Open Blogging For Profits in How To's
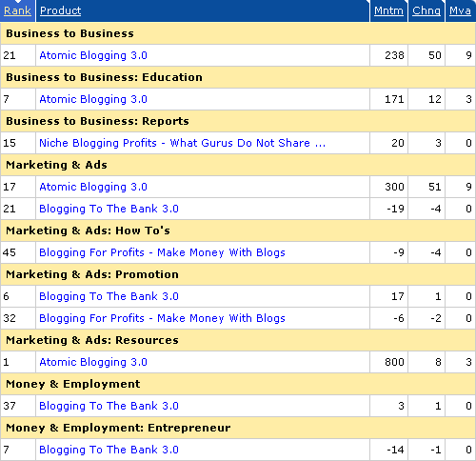 pos(162,252)
